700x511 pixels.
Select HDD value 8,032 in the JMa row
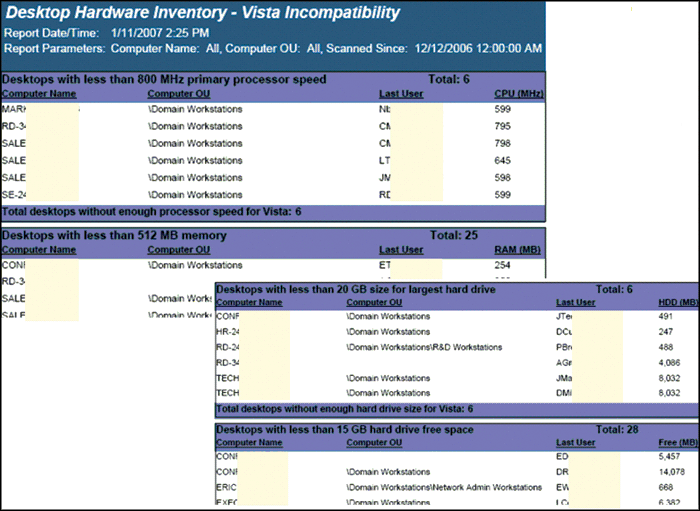pyautogui.click(x=669, y=378)
